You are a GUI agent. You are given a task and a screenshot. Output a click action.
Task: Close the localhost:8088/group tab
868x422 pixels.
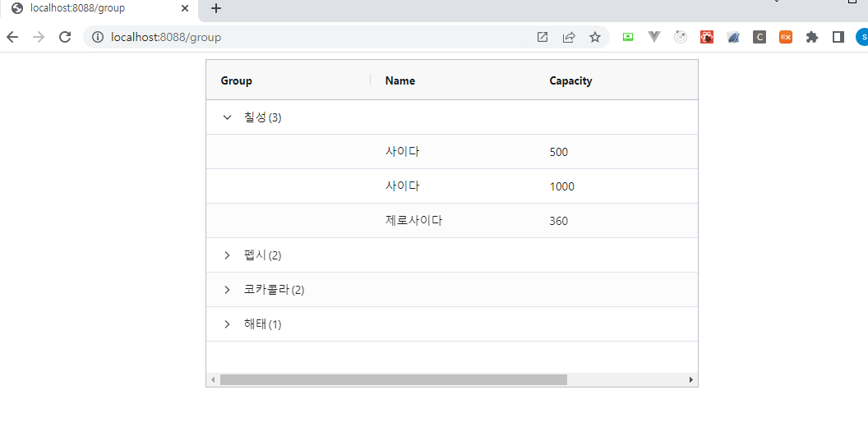coord(185,8)
